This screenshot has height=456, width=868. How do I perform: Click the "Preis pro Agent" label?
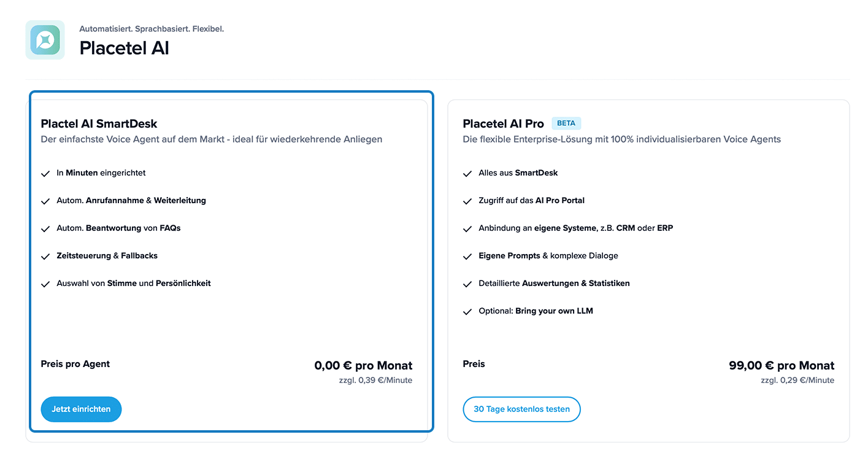[x=75, y=364]
